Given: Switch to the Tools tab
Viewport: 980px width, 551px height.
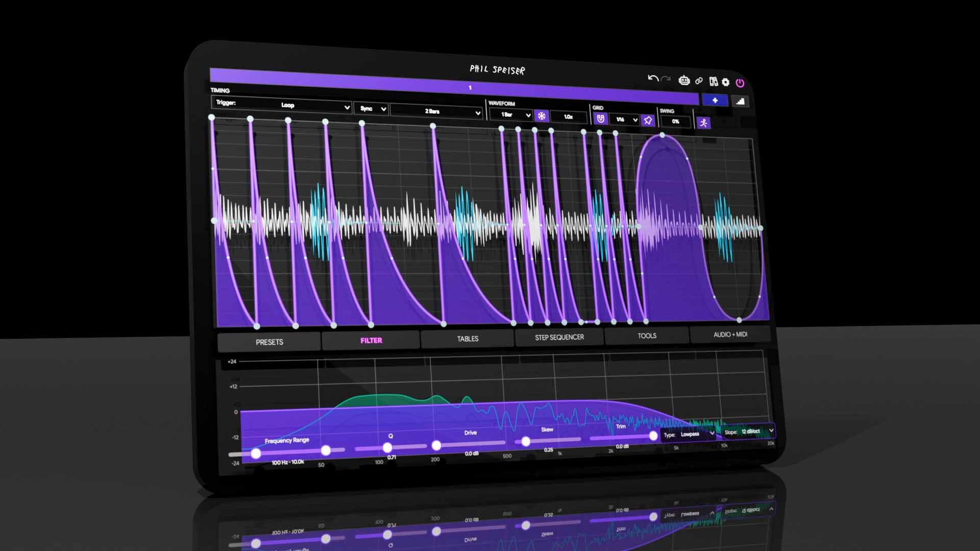Looking at the screenshot, I should (647, 336).
